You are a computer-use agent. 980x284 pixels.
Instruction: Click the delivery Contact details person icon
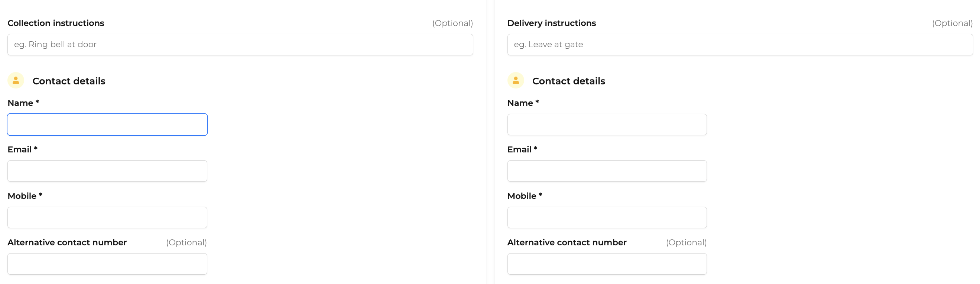(516, 80)
